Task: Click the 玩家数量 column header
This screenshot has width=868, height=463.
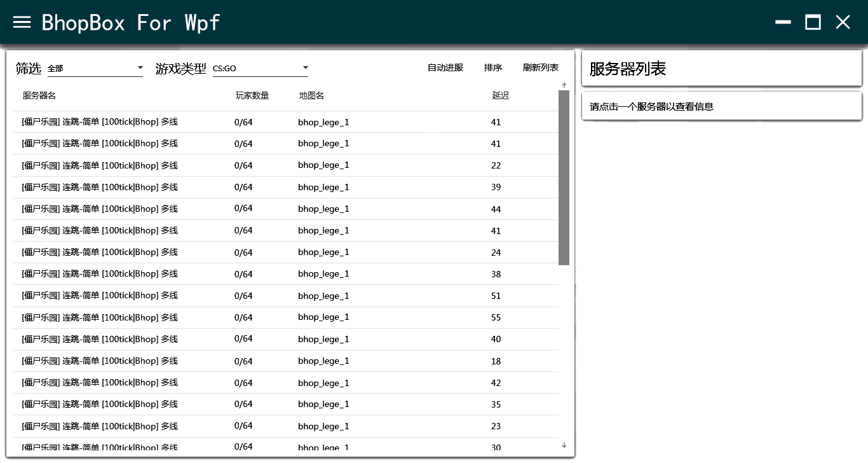Action: coord(252,96)
